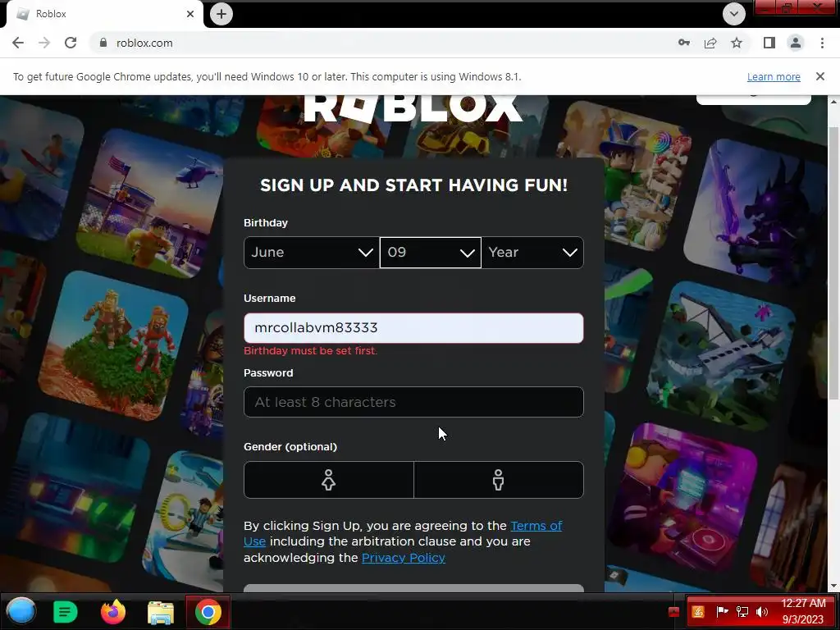Viewport: 840px width, 630px height.
Task: Bookmark this page with the star
Action: click(x=737, y=43)
